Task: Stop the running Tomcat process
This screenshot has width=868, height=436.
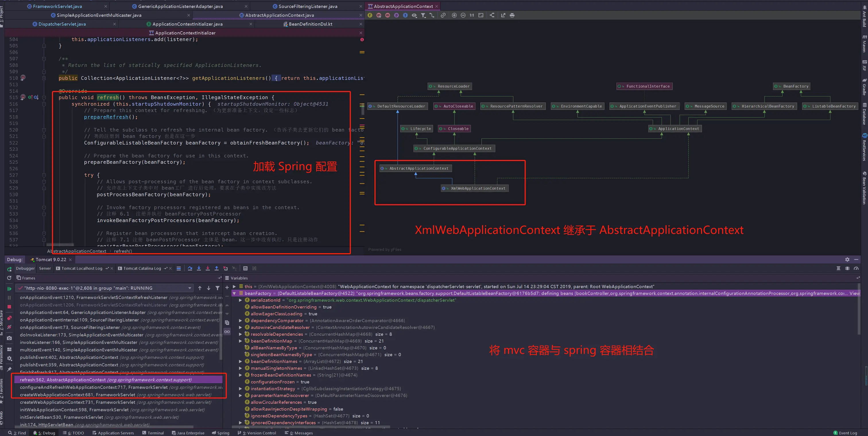Action: [x=9, y=307]
